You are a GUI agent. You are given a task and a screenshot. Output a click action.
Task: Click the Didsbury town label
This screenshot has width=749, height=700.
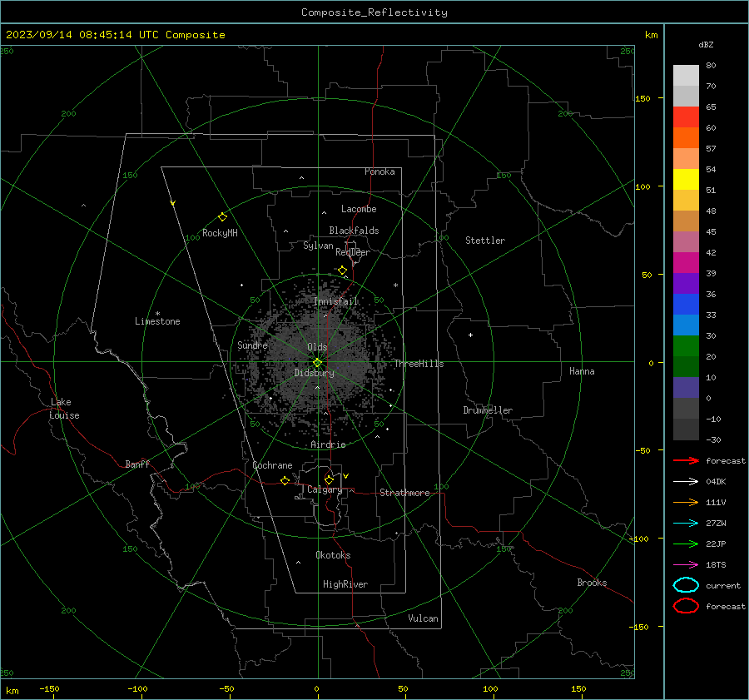[314, 373]
